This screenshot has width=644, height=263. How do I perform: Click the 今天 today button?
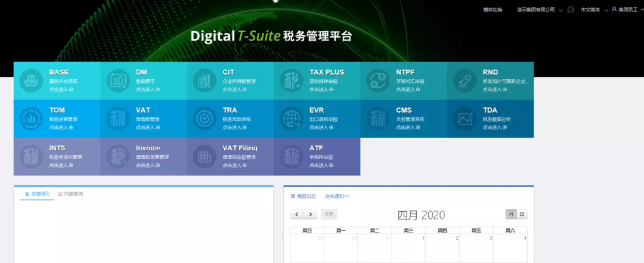click(329, 214)
